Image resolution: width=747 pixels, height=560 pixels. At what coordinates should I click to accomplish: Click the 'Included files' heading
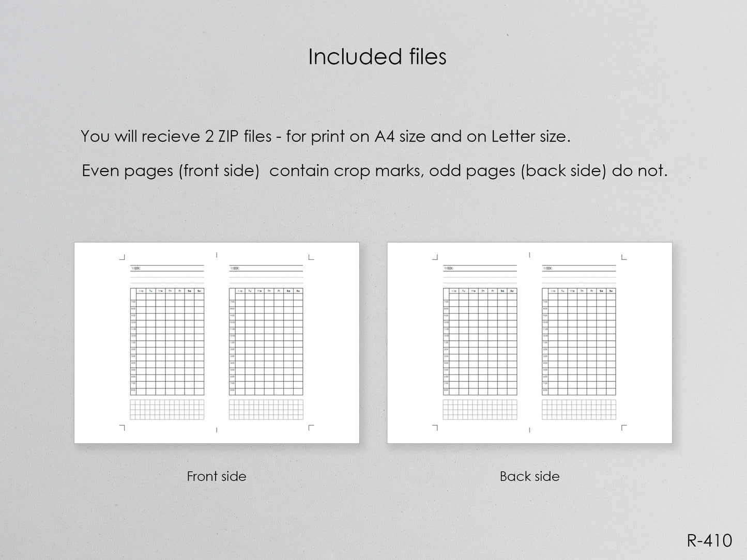tap(377, 57)
